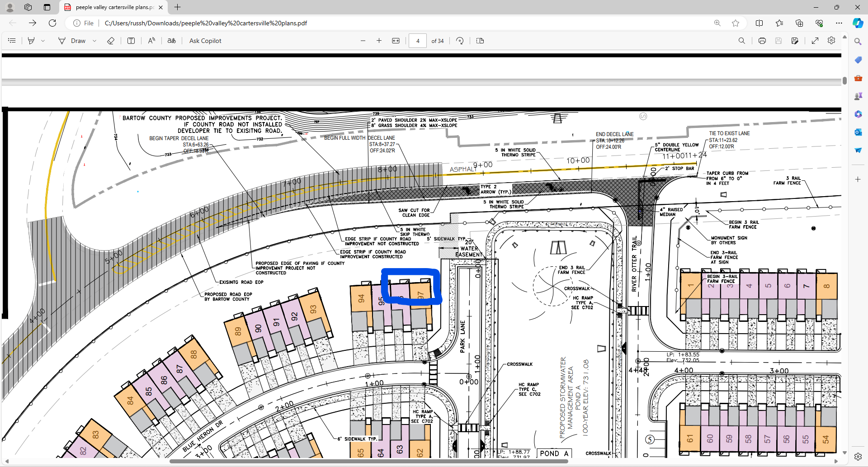The image size is (868, 467).
Task: Open PDF viewer settings
Action: (x=831, y=41)
